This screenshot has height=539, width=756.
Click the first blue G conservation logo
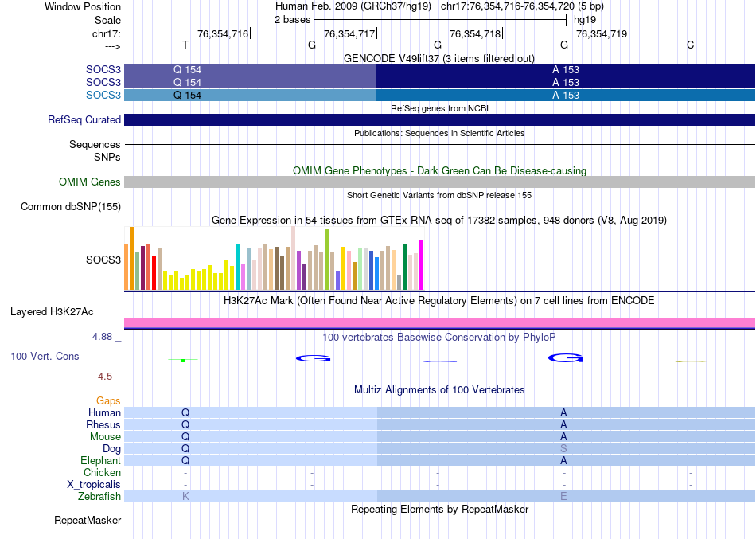(313, 358)
